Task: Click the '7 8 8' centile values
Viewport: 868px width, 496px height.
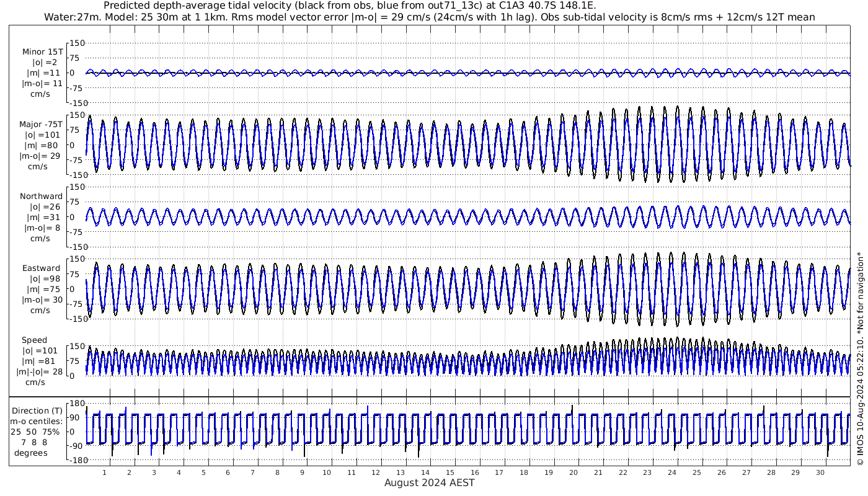Action: (x=34, y=442)
